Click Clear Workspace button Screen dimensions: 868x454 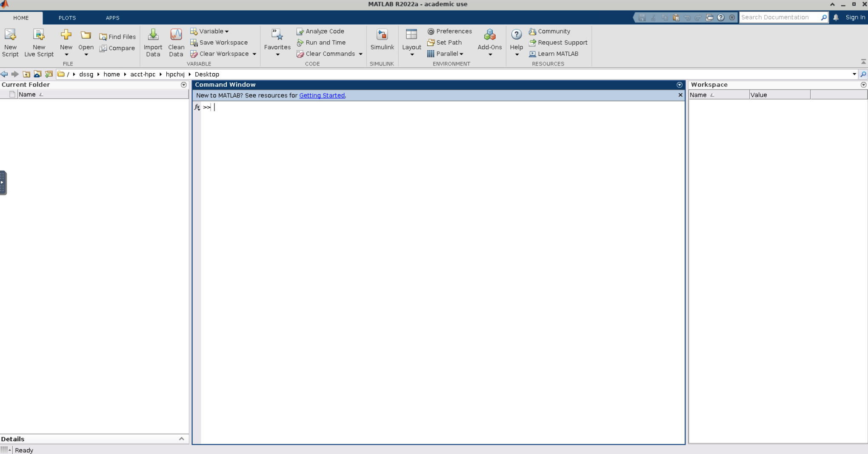pos(220,54)
